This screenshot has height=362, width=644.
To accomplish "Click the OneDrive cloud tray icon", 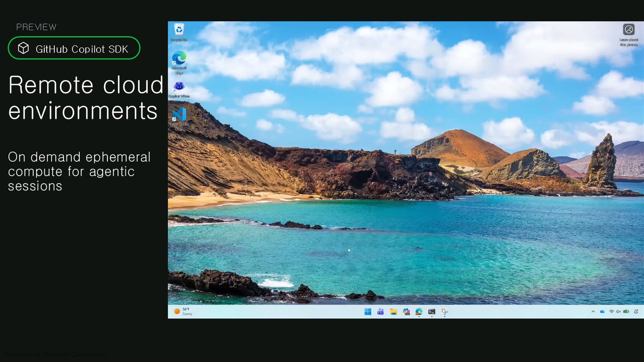I will [x=602, y=312].
